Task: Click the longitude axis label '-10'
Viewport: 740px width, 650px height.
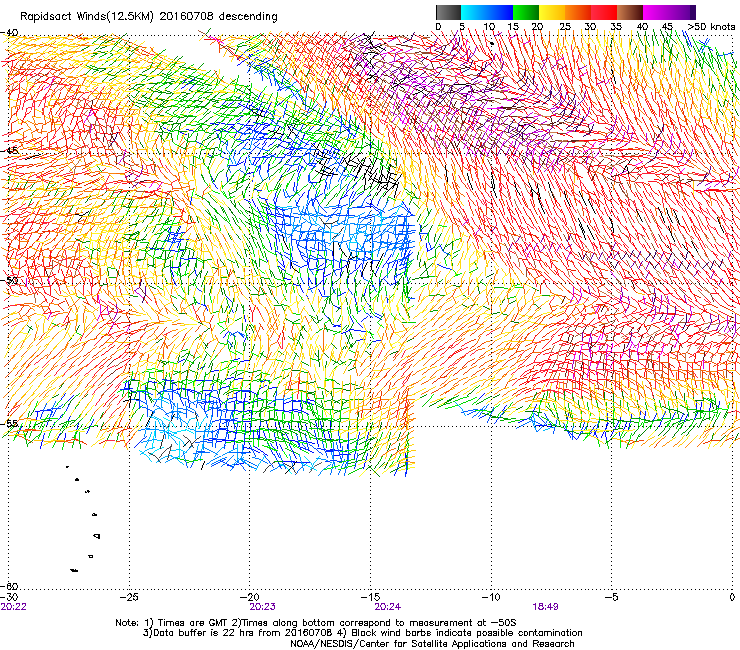Action: (x=491, y=597)
